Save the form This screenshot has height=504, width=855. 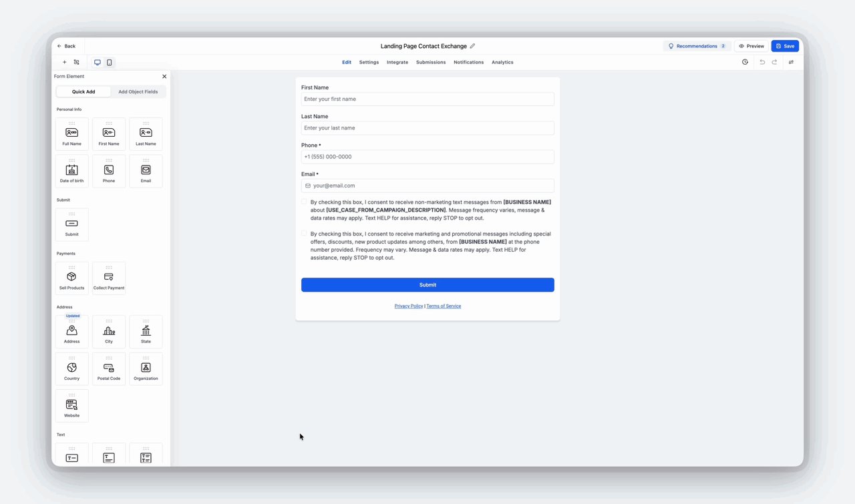(x=785, y=46)
